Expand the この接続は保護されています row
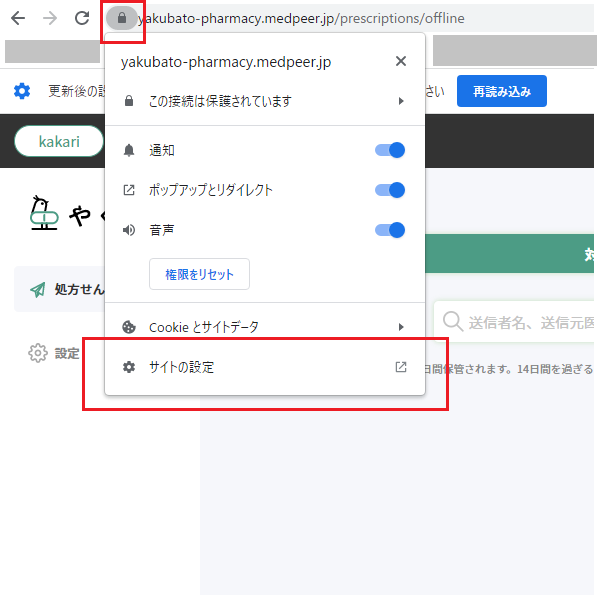The width and height of the screenshot is (597, 595). coord(265,101)
